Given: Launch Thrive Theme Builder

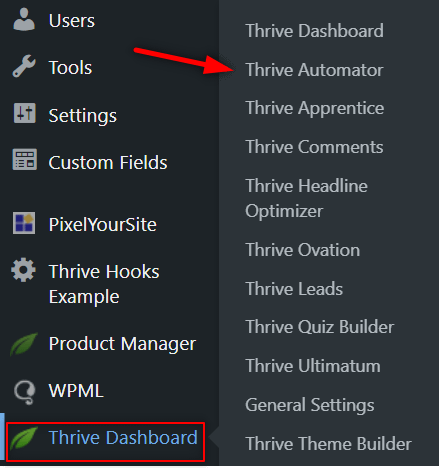Looking at the screenshot, I should pyautogui.click(x=328, y=444).
